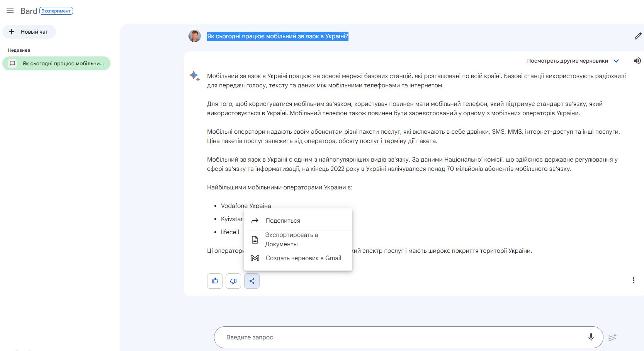This screenshot has width=644, height=351.
Task: Click the 'Введите запрос' input field
Action: coord(402,337)
